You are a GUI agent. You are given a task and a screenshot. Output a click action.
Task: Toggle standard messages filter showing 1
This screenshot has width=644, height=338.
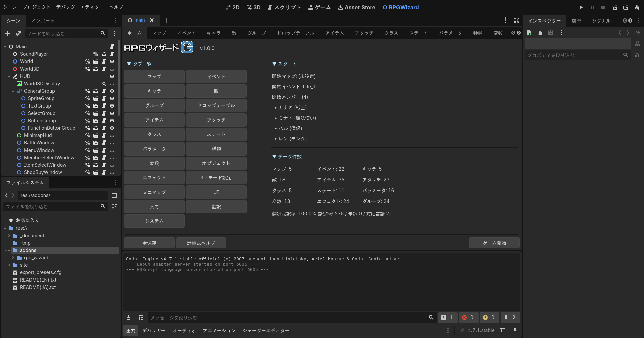click(448, 318)
